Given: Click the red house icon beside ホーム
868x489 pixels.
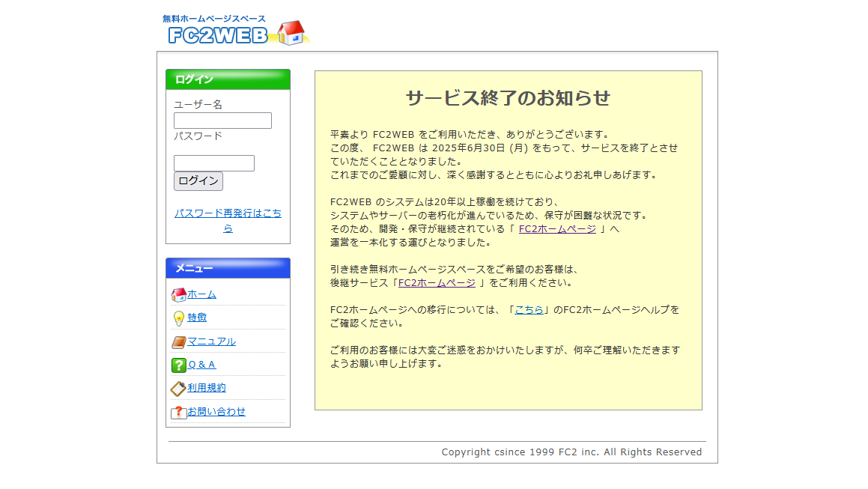Looking at the screenshot, I should pos(178,295).
